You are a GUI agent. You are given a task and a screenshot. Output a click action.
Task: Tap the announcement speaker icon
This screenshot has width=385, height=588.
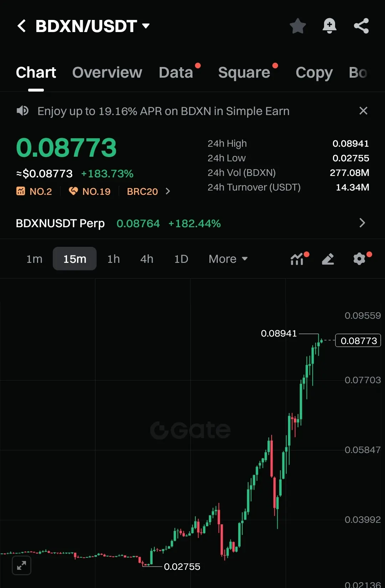click(x=22, y=111)
